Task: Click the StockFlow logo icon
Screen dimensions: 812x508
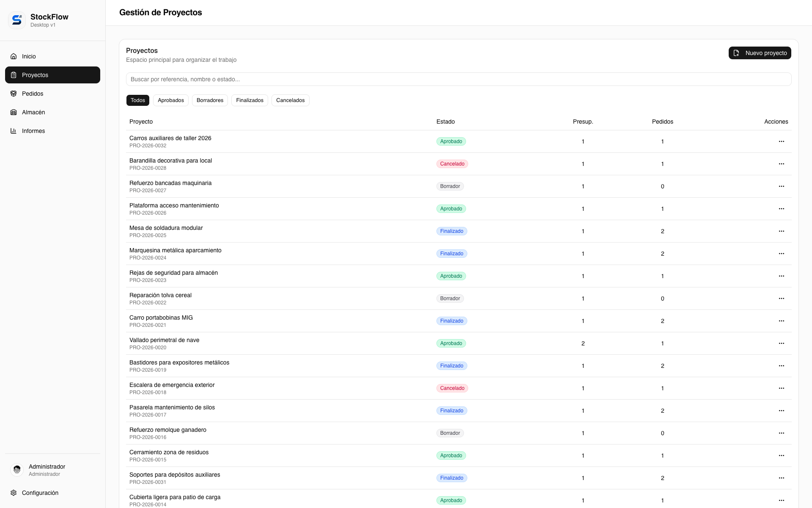Action: pos(17,20)
